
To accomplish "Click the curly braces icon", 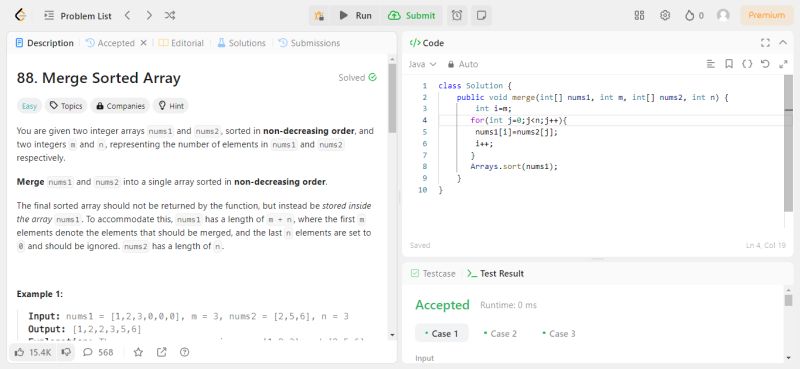I will [x=747, y=64].
